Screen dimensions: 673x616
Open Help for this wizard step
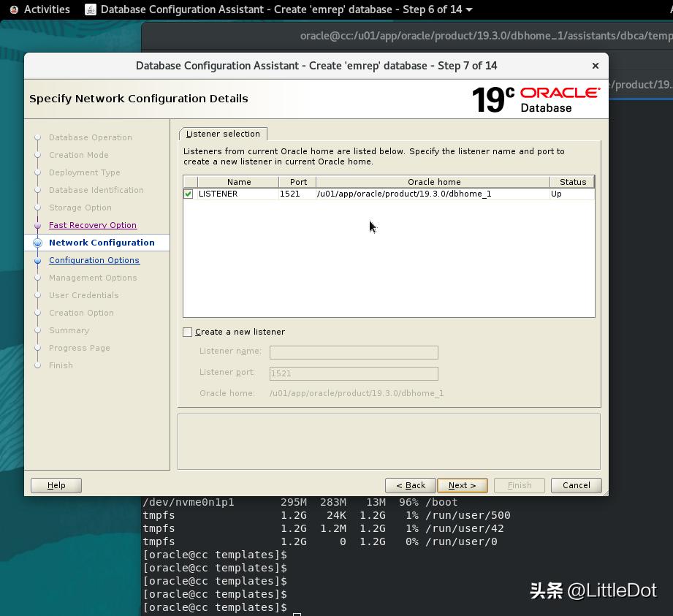tap(56, 485)
